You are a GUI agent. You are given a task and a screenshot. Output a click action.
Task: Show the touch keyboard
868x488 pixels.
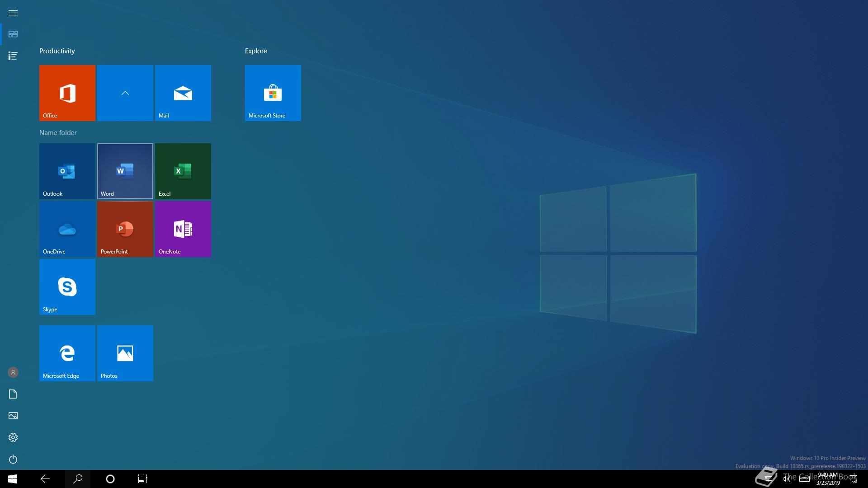point(804,479)
